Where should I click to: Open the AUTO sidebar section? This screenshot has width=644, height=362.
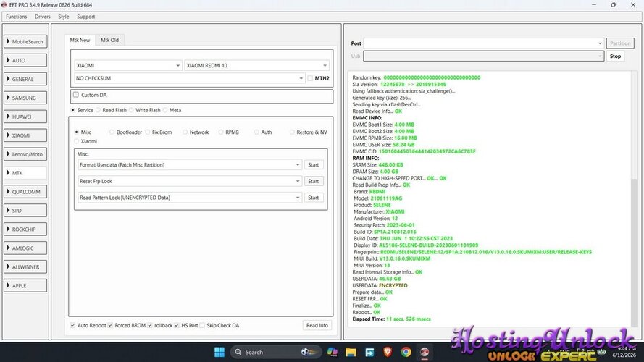point(25,60)
